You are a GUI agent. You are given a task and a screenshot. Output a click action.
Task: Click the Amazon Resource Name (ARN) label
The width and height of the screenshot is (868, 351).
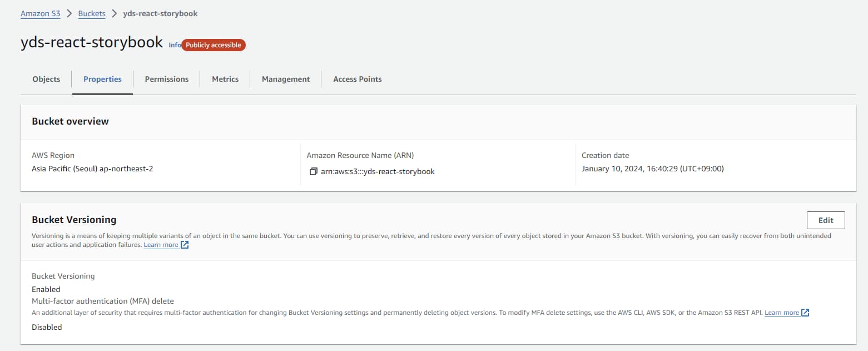(x=360, y=155)
